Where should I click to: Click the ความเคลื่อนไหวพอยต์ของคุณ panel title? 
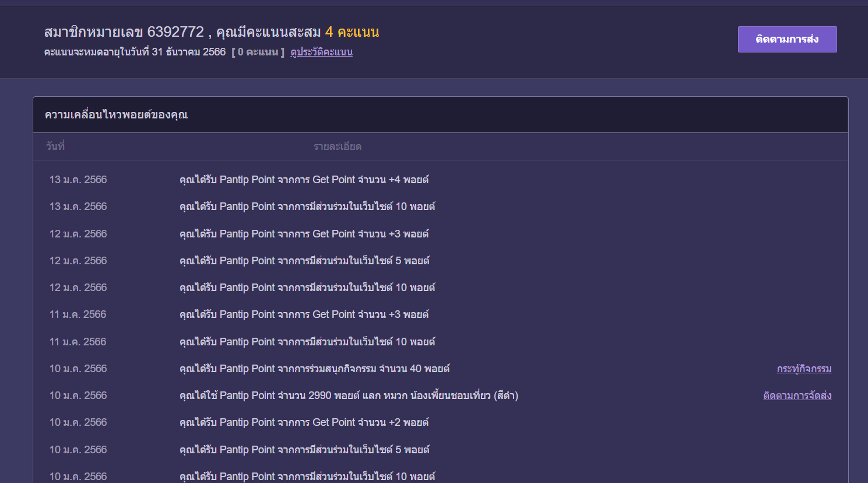coord(116,115)
